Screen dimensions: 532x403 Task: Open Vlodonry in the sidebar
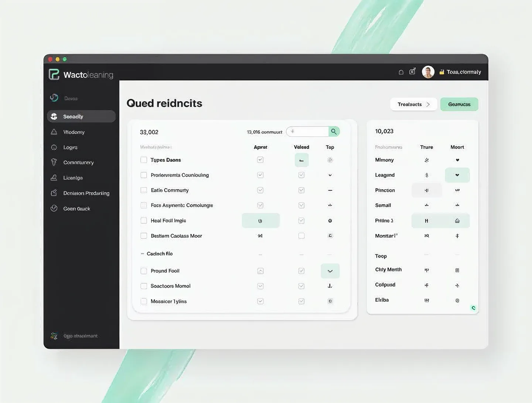tap(74, 132)
